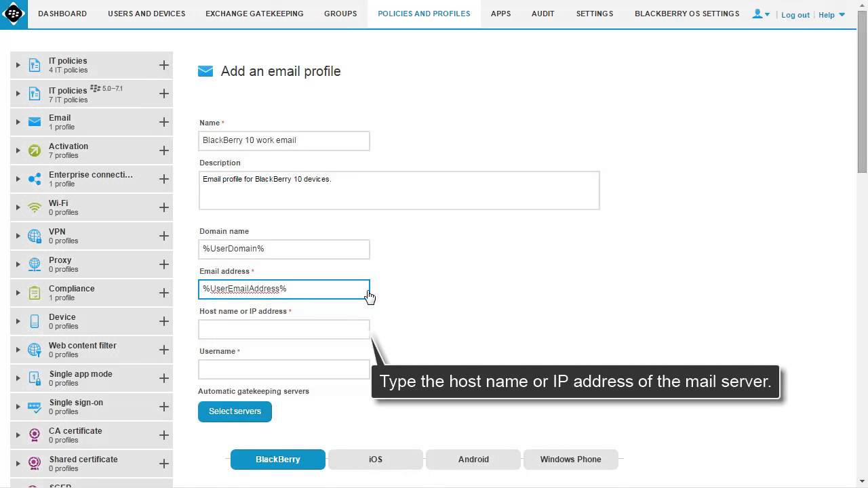Screen dimensions: 868x488
Task: Click the Wi-Fi profiles icon
Action: [35, 207]
